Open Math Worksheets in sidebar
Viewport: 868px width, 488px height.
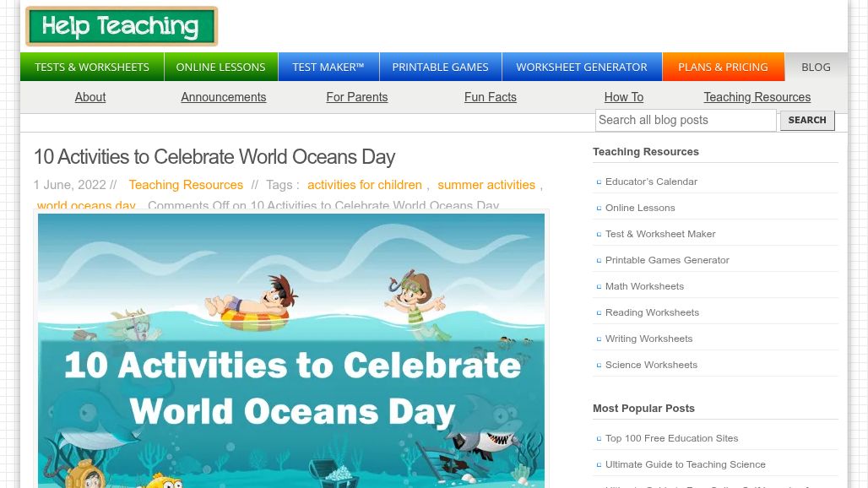[644, 286]
